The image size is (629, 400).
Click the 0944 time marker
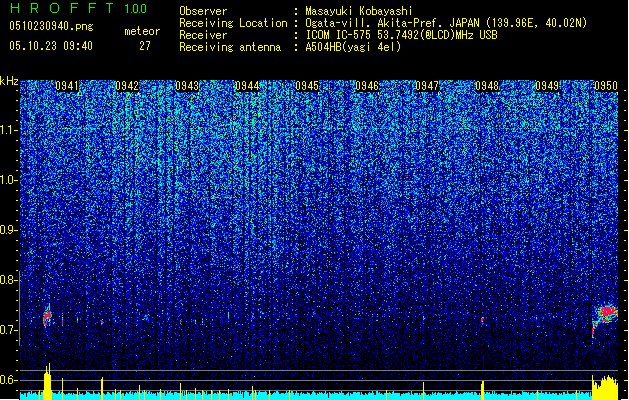[247, 86]
